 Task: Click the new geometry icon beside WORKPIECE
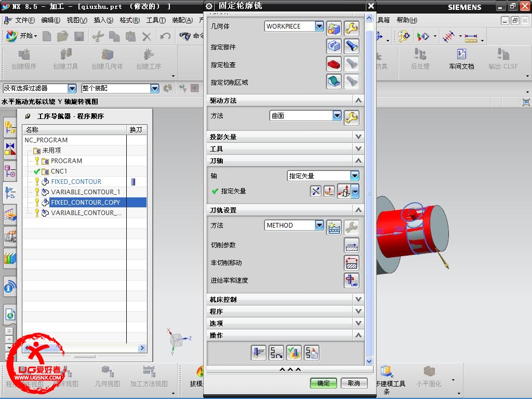click(x=334, y=29)
